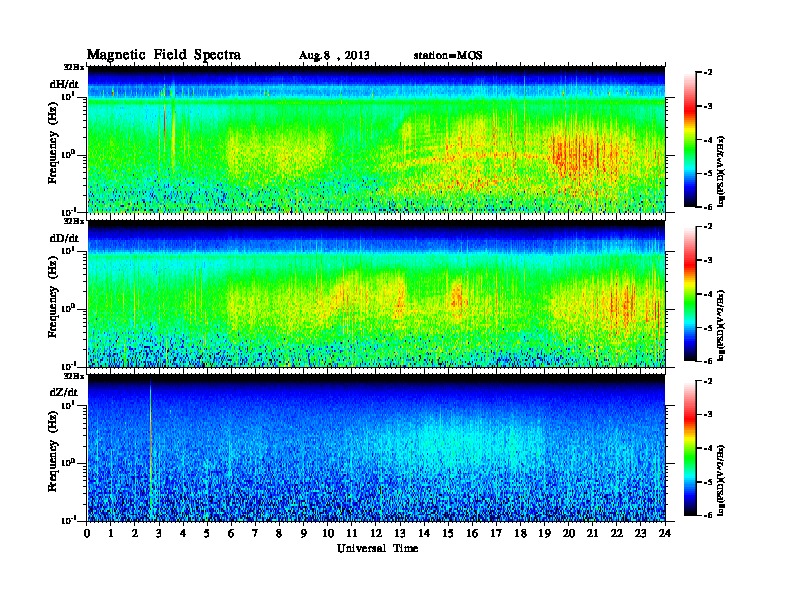
Task: Click hour "3" on the Universal Time axis
Action: tap(160, 533)
